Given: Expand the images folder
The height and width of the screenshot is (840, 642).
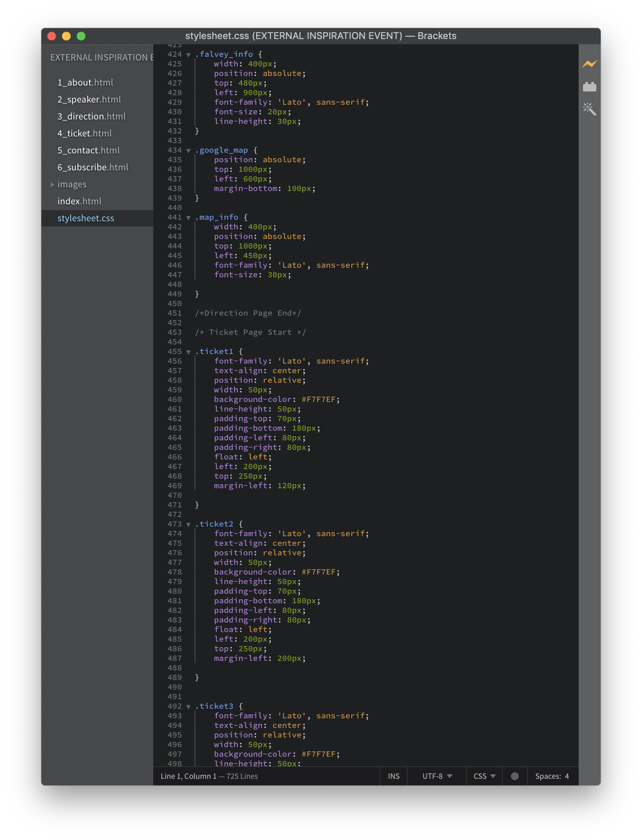Looking at the screenshot, I should [x=71, y=184].
